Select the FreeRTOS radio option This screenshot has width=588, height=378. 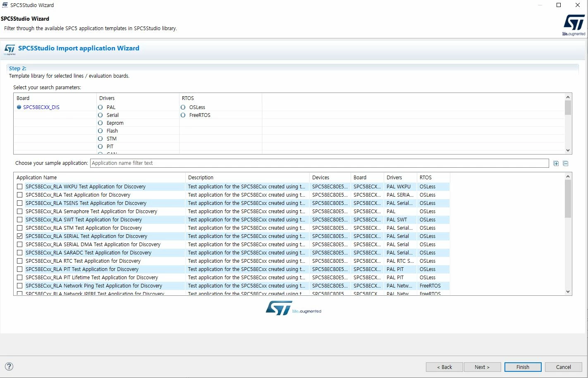click(x=183, y=115)
